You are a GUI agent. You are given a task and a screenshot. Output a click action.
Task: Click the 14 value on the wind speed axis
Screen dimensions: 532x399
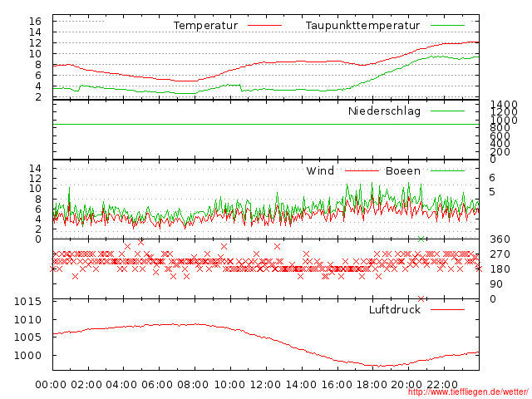coord(35,168)
